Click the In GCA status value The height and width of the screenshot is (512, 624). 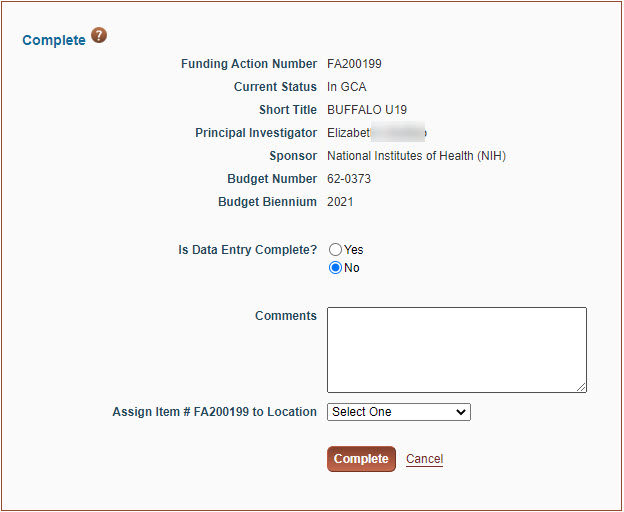(346, 87)
